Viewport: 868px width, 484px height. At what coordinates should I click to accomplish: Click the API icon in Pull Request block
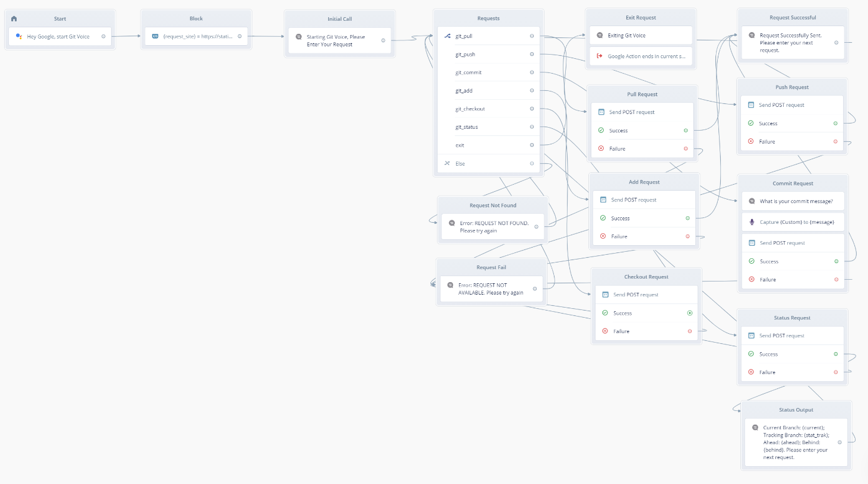click(601, 112)
